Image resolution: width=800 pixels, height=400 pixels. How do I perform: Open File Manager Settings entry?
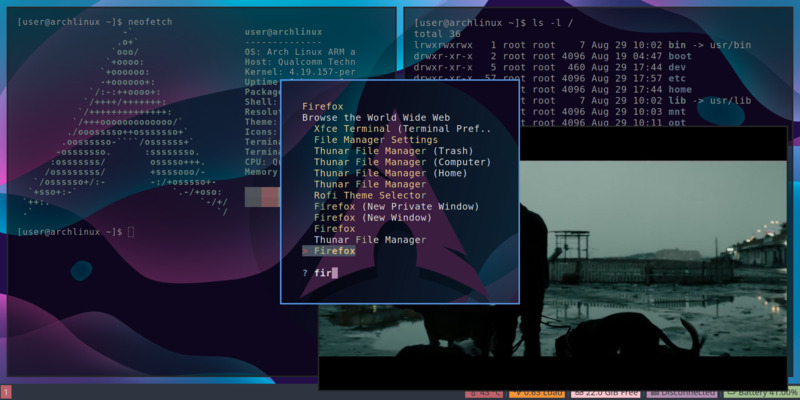(x=376, y=140)
